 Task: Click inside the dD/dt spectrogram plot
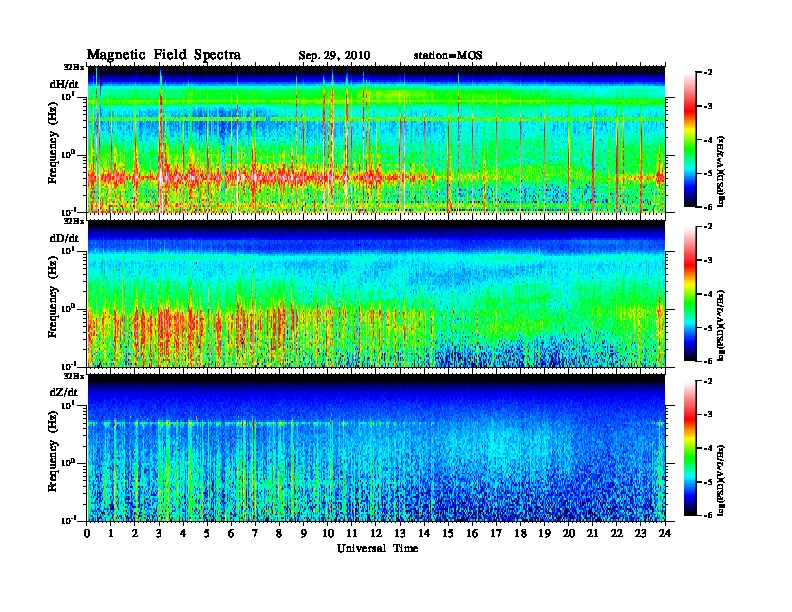pyautogui.click(x=376, y=294)
